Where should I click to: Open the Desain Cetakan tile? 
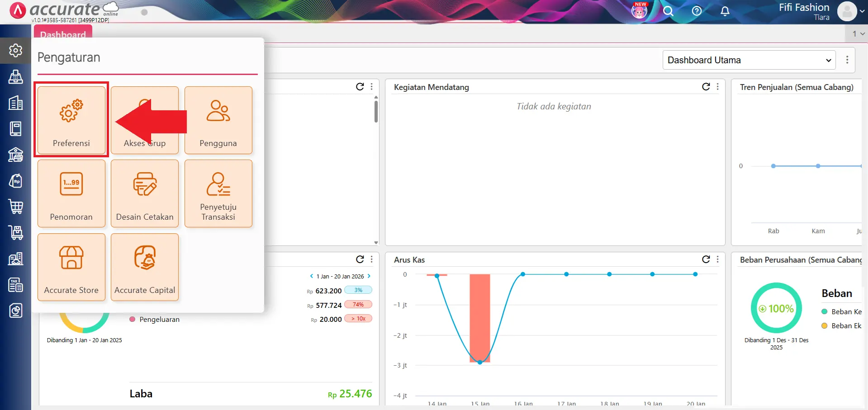[x=145, y=193]
